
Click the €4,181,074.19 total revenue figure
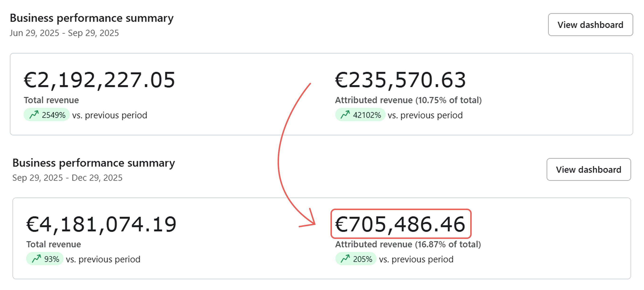[101, 224]
